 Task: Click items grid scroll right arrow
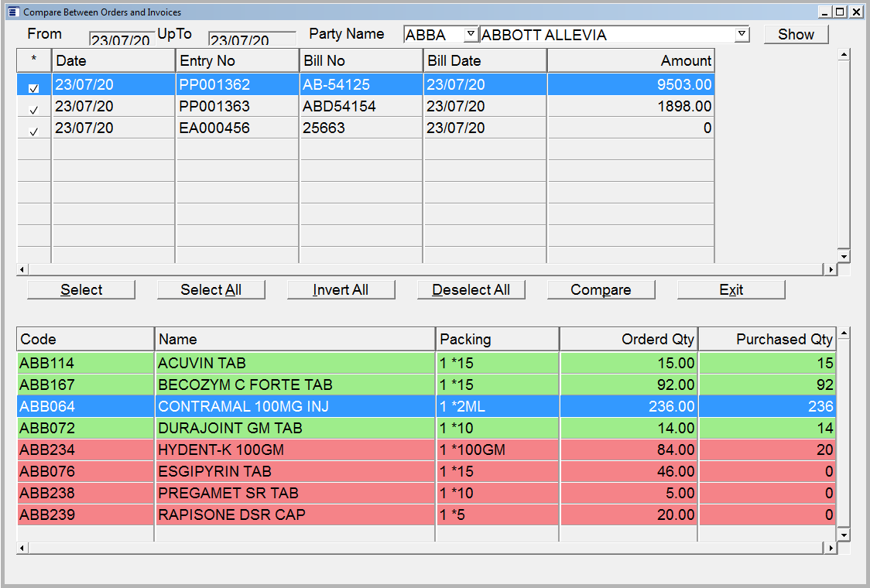click(x=831, y=548)
